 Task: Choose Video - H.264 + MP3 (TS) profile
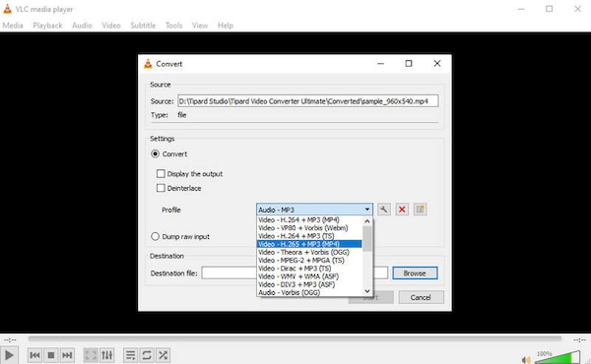pos(309,236)
